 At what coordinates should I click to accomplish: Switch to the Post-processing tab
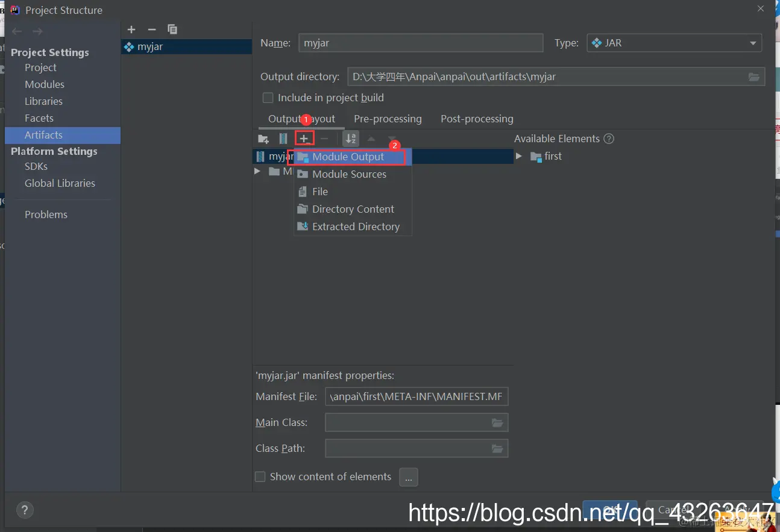coord(477,119)
